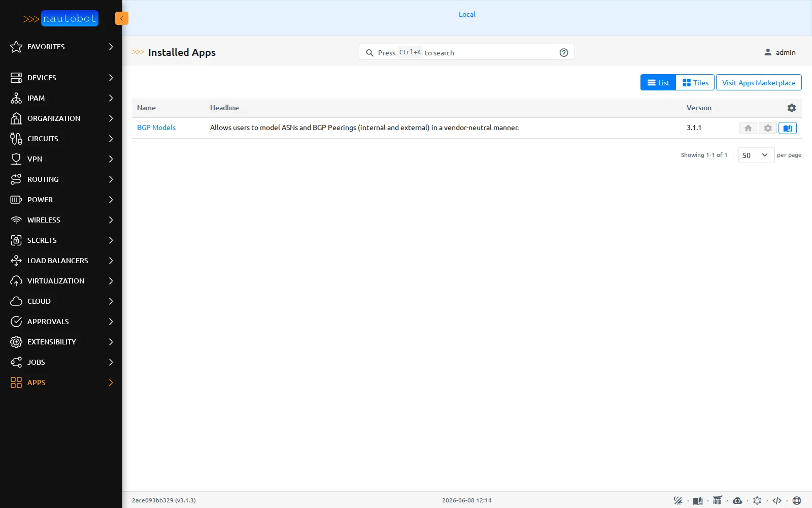812x508 pixels.
Task: Expand the VPN menu chevron
Action: [111, 159]
